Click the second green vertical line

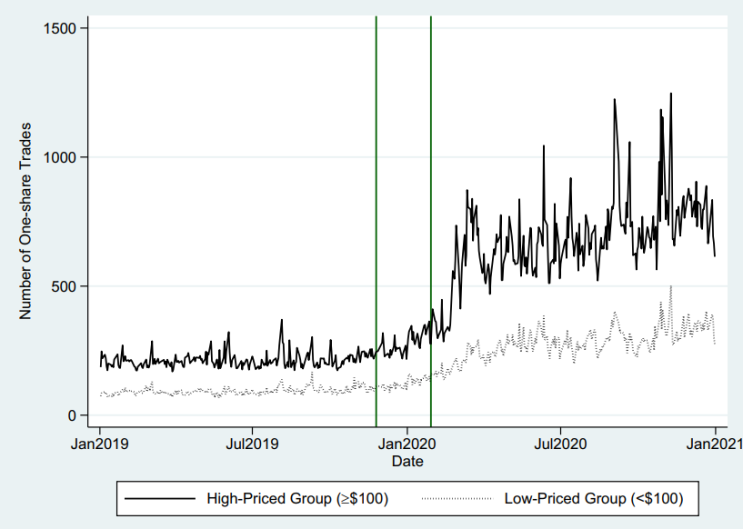pyautogui.click(x=431, y=221)
